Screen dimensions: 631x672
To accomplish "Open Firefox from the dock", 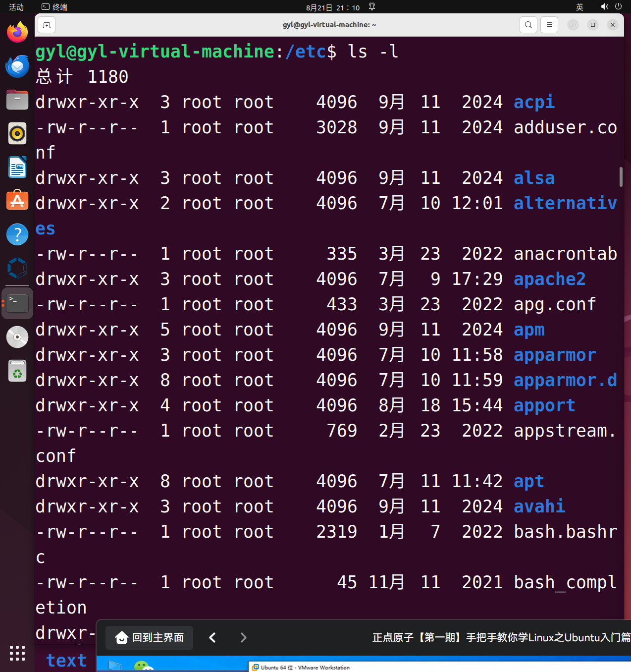I will (x=17, y=32).
